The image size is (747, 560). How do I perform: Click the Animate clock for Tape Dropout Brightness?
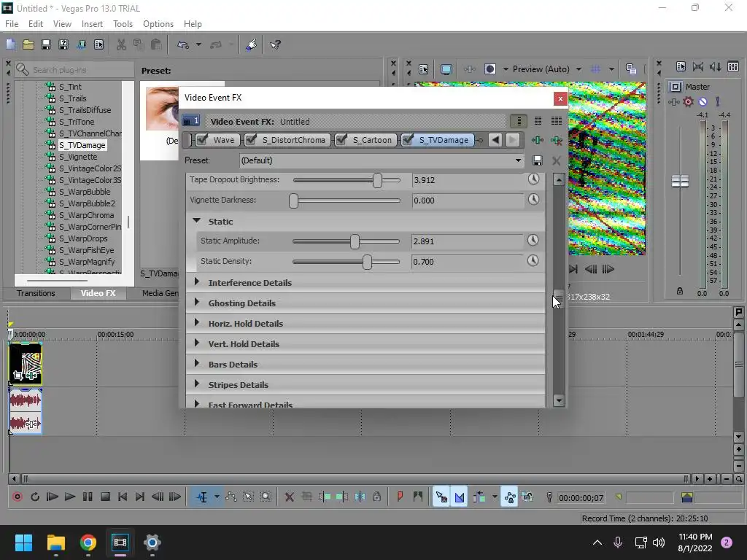pos(533,179)
